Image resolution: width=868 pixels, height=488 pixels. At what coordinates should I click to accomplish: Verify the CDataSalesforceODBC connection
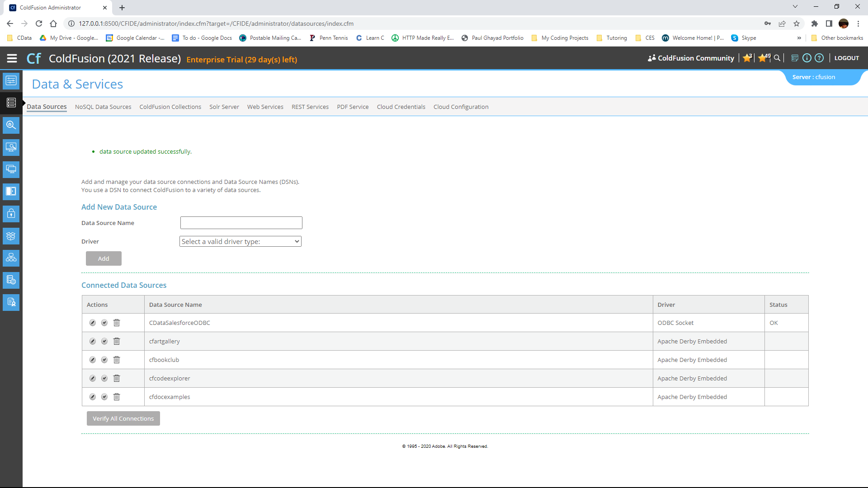104,323
